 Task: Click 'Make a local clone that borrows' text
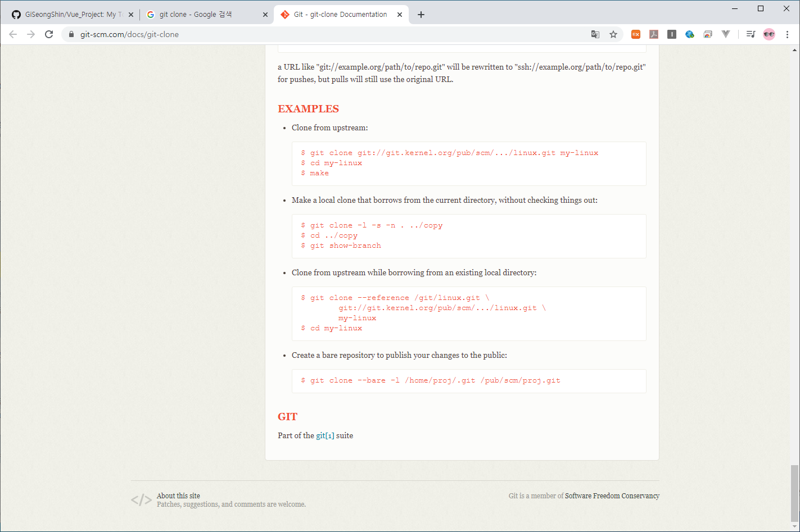444,200
